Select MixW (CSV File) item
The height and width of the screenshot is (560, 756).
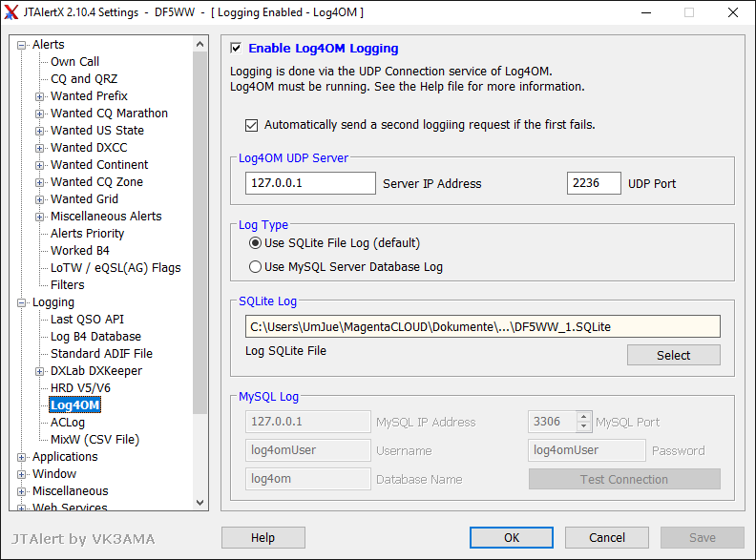[95, 440]
